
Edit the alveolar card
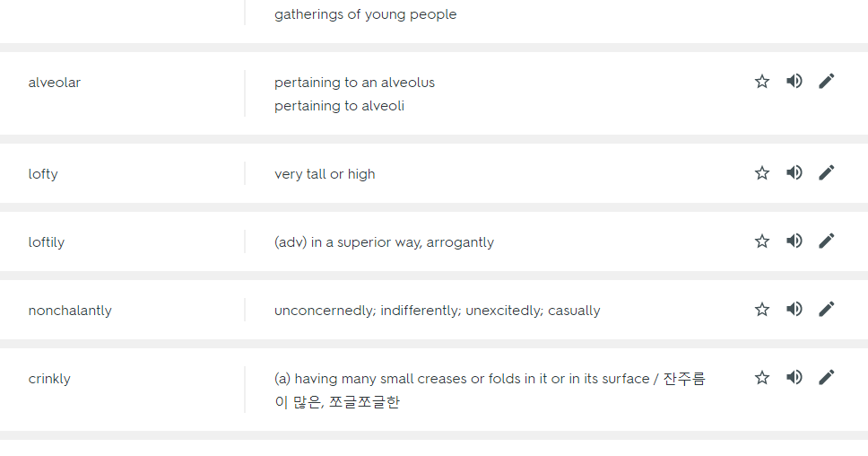(827, 82)
